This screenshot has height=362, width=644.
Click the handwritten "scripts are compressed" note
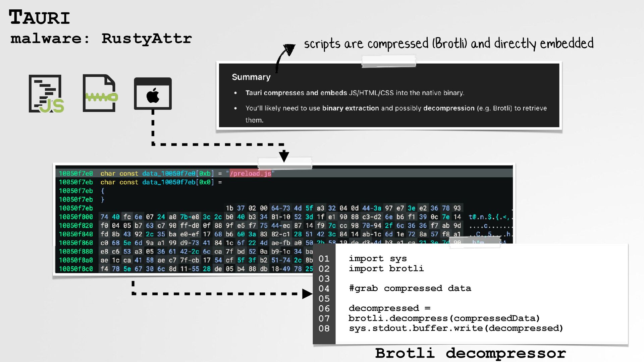(449, 44)
